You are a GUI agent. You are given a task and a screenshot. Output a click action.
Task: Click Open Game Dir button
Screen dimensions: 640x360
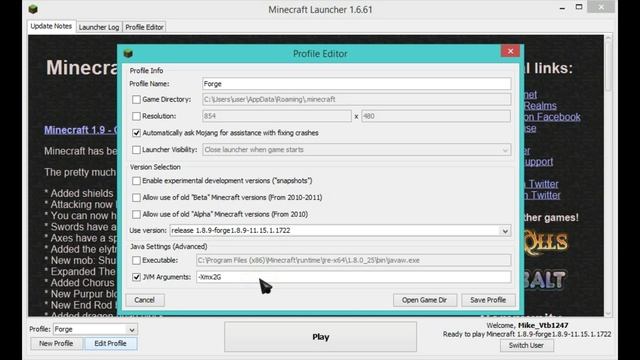tap(424, 300)
